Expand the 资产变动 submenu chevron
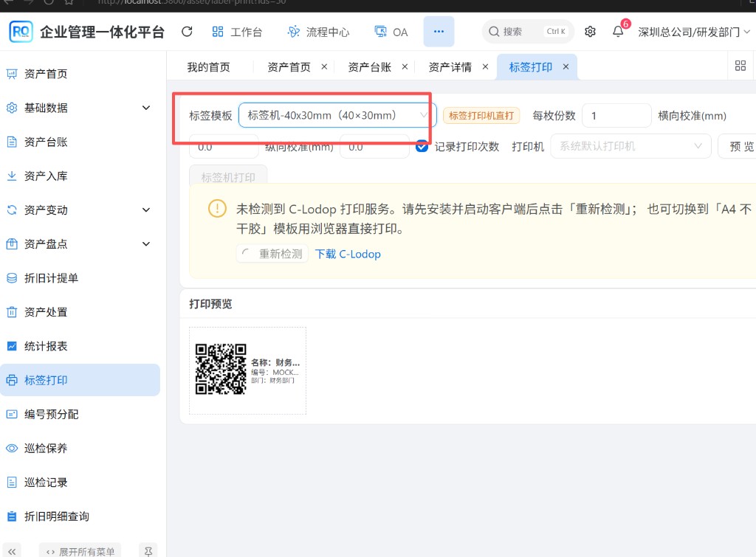756x557 pixels. 146,210
